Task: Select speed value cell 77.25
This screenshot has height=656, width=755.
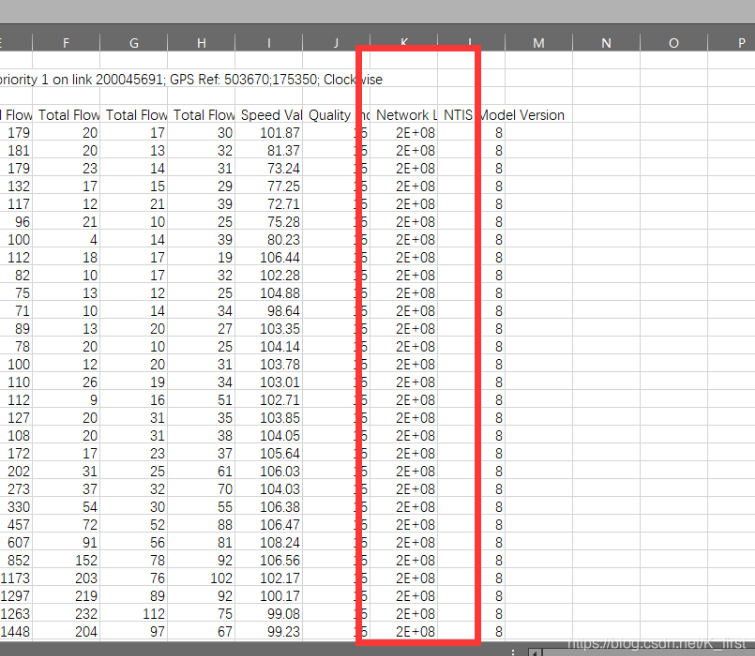Action: (269, 186)
